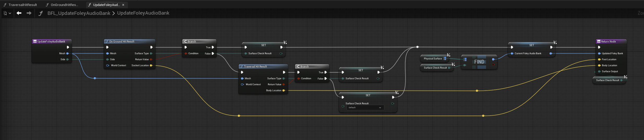The width and height of the screenshot is (644, 140).
Task: Select the UpdateFoleyAudioBank entry node header
Action: (52, 41)
